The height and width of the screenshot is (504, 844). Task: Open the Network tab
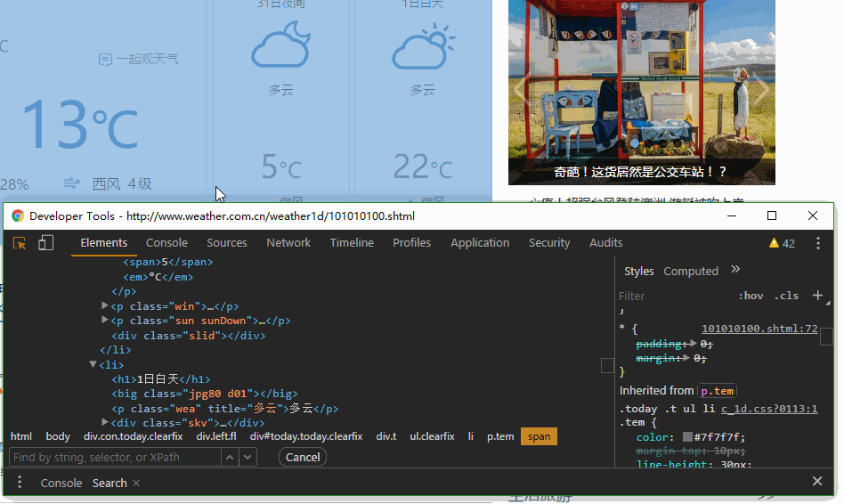(x=288, y=243)
